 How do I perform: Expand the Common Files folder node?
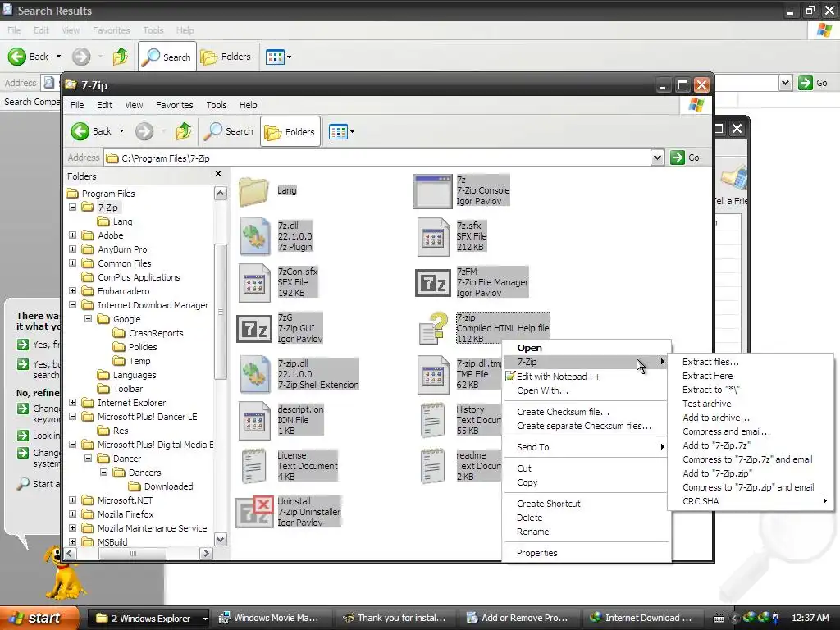pos(72,263)
